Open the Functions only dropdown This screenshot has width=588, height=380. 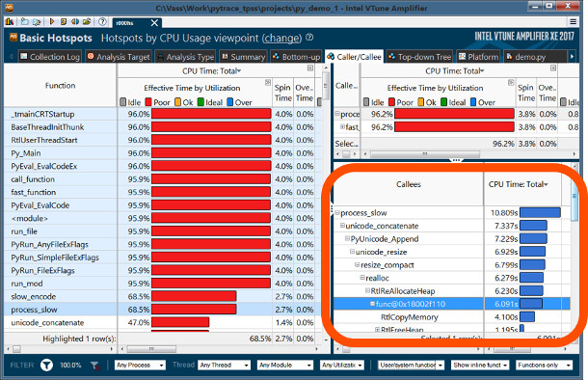(544, 365)
